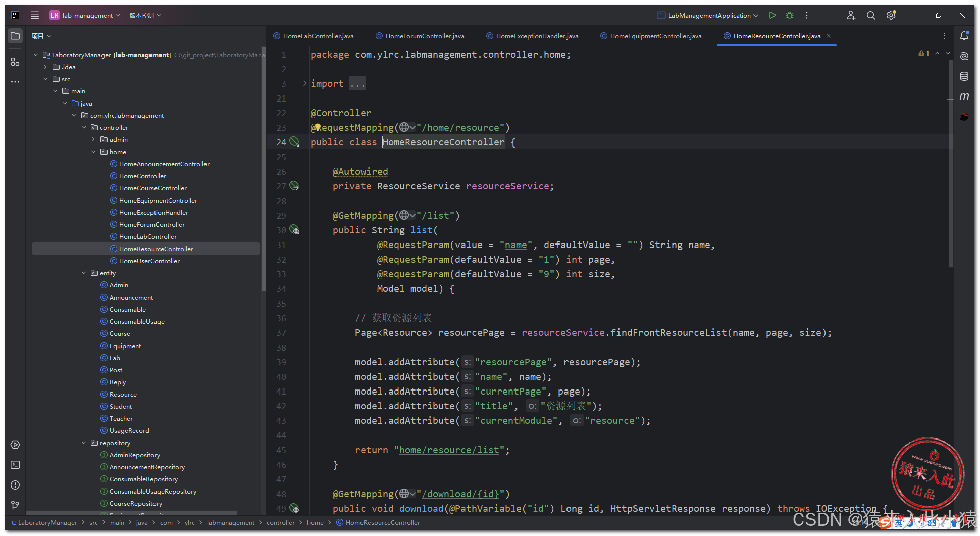Open the Services tool window icon
Image resolution: width=980 pixels, height=536 pixels.
(15, 445)
